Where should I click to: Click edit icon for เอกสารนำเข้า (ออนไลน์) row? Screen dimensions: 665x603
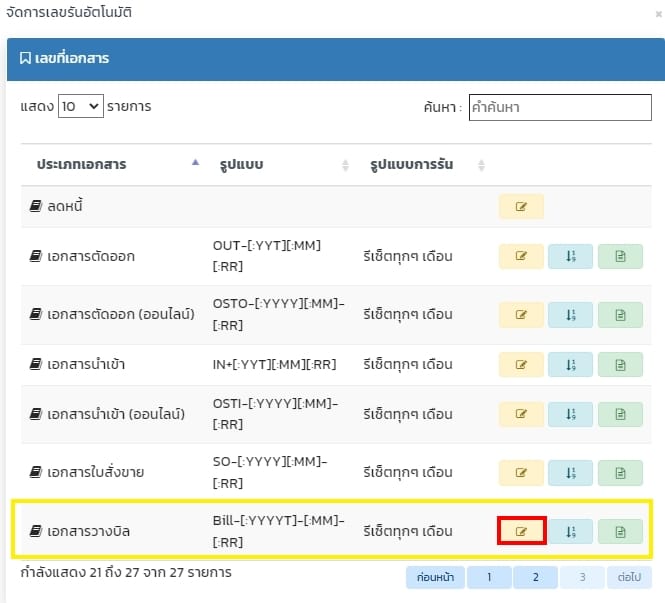(521, 413)
